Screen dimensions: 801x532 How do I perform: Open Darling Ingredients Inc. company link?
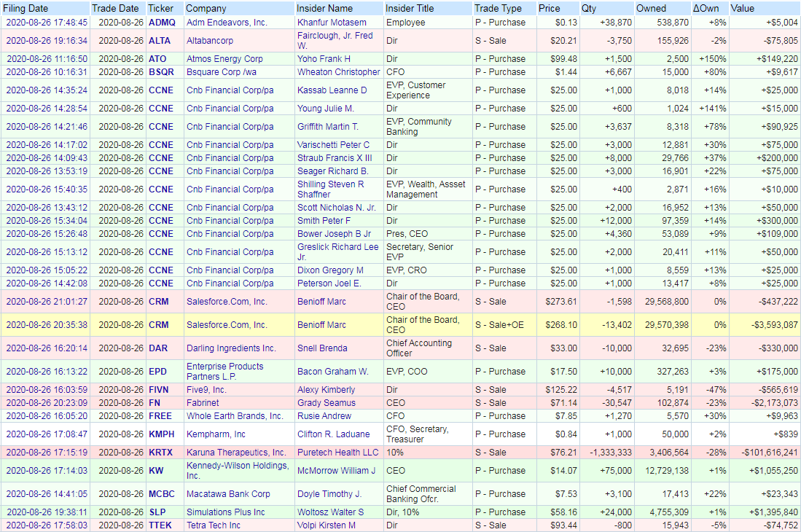point(231,348)
